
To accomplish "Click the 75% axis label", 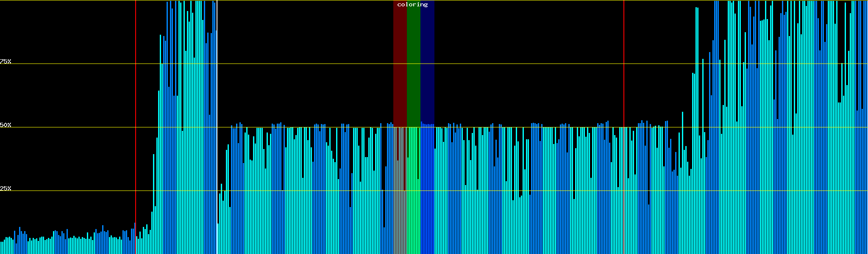I will tap(6, 61).
